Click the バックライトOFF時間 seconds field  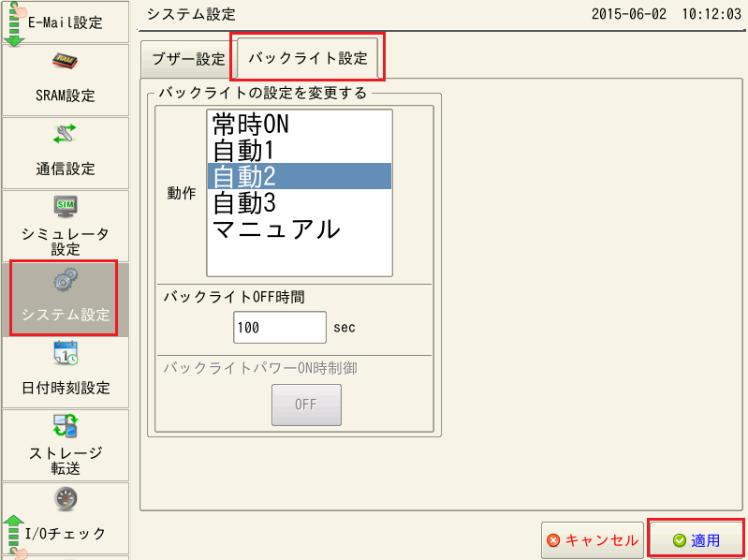[x=279, y=328]
